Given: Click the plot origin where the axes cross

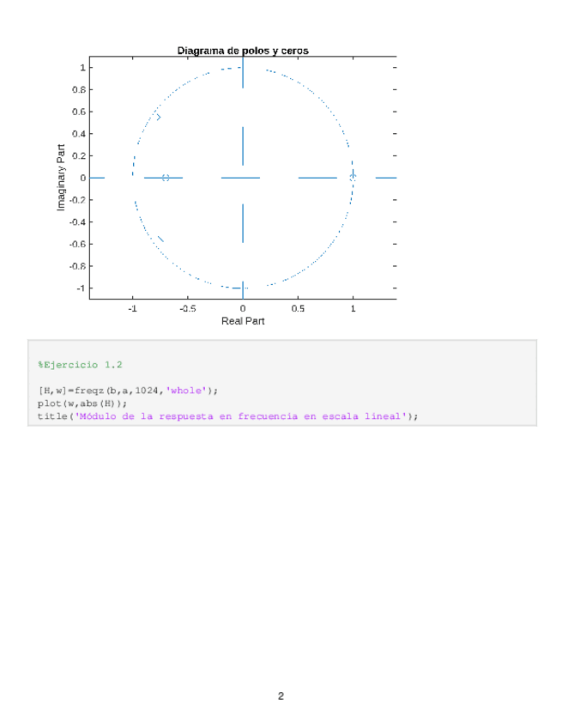Looking at the screenshot, I should (x=243, y=178).
